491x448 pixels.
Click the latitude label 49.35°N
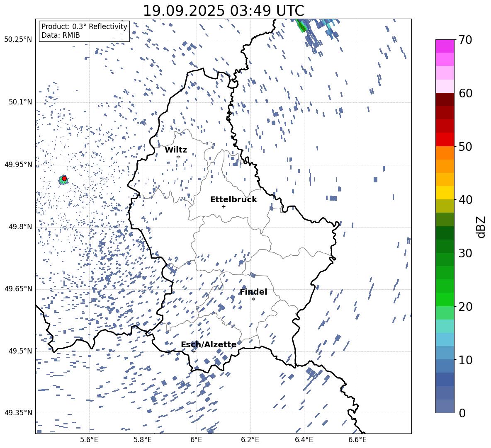(x=18, y=413)
